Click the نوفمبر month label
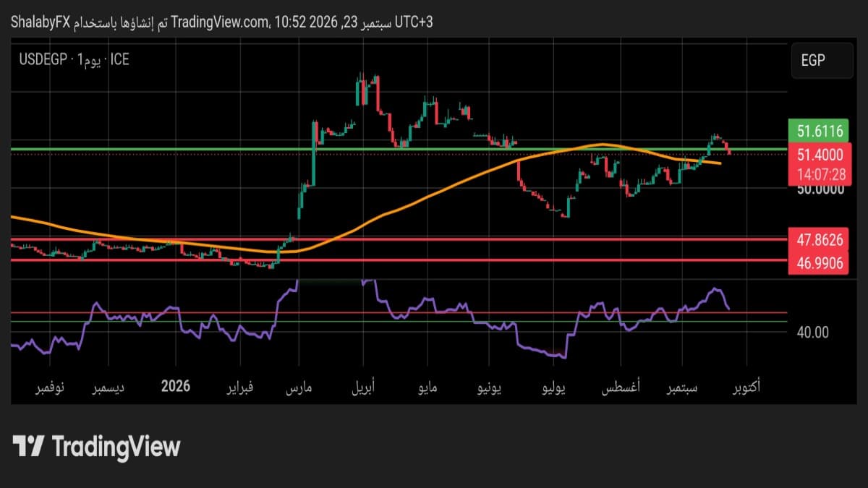This screenshot has width=868, height=488. (x=49, y=388)
